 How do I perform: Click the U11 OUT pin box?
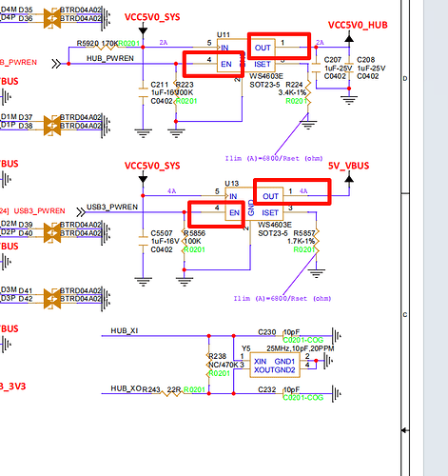coord(279,46)
